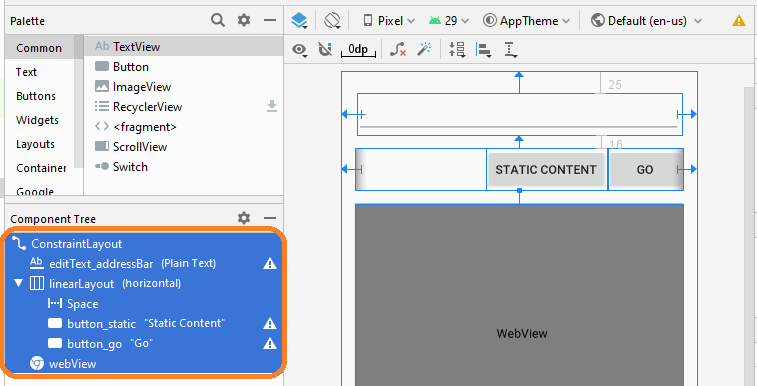Select Common palette category
757x386 pixels.
(x=39, y=48)
